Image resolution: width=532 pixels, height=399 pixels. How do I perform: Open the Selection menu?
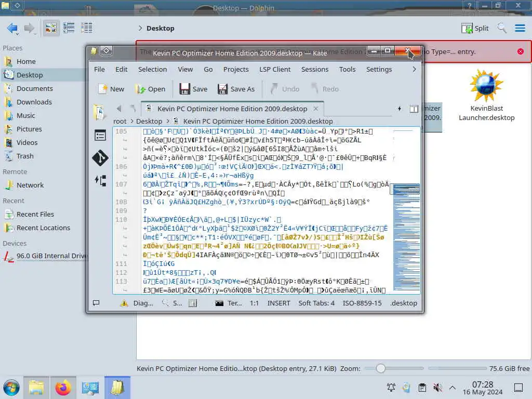pyautogui.click(x=152, y=69)
